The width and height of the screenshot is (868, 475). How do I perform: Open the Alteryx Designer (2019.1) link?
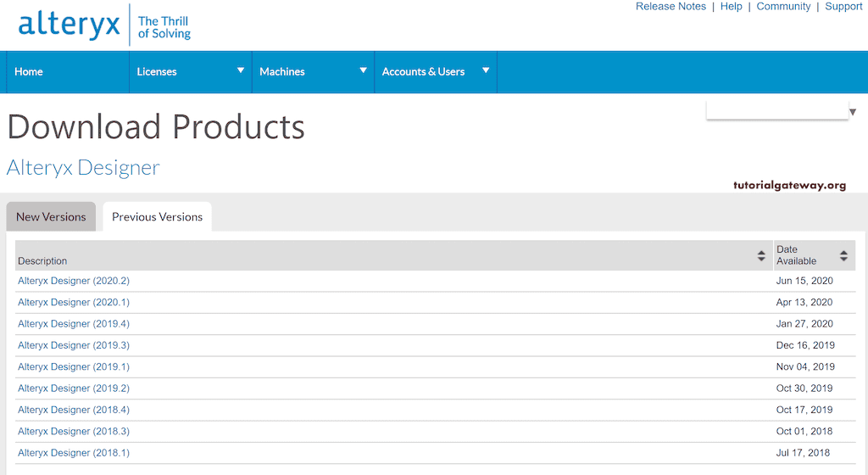point(74,367)
